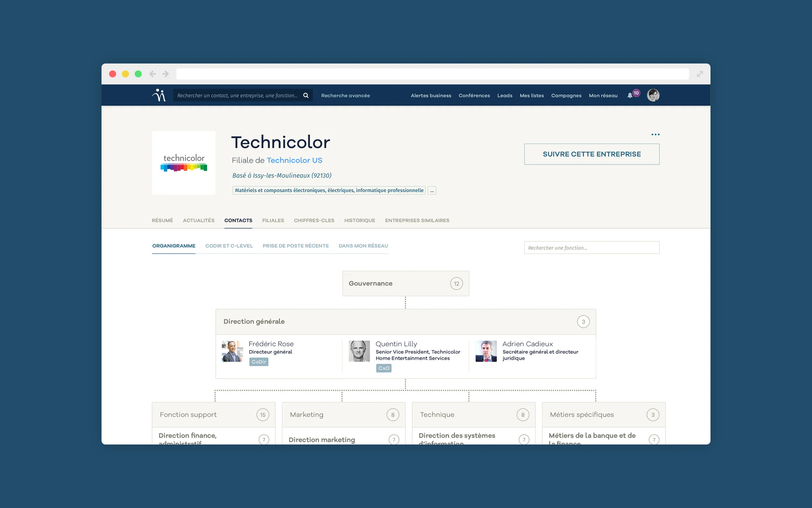Expand the Marketing block
The image size is (812, 508).
pos(344,415)
